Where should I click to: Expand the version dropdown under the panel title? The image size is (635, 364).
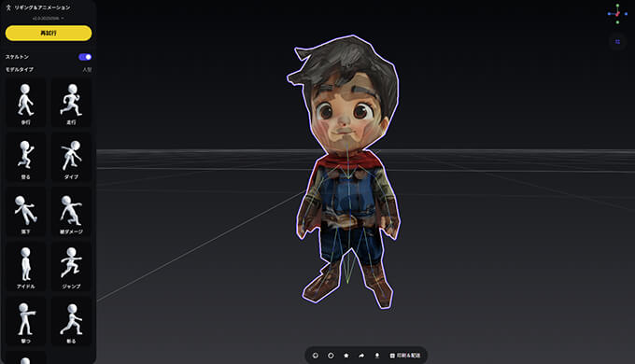[x=49, y=19]
